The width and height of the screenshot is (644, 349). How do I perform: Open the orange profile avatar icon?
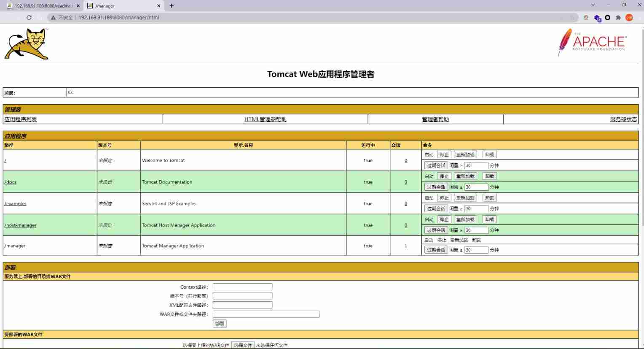[629, 18]
